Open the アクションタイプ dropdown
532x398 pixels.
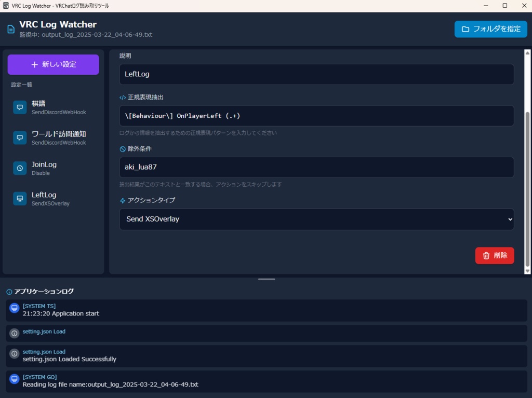point(317,219)
